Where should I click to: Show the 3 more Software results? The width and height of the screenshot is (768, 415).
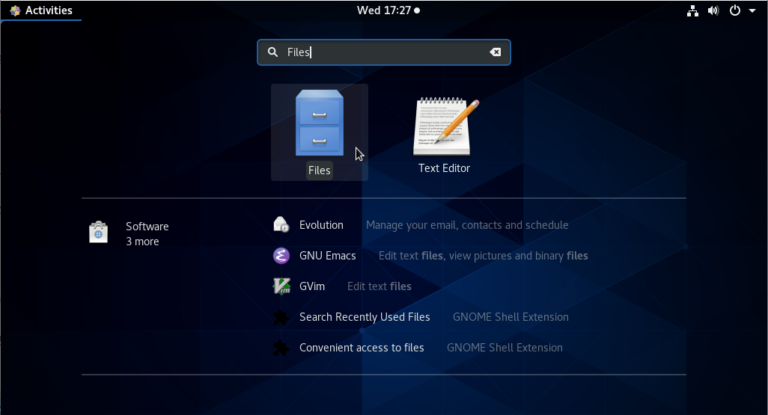[x=142, y=242]
